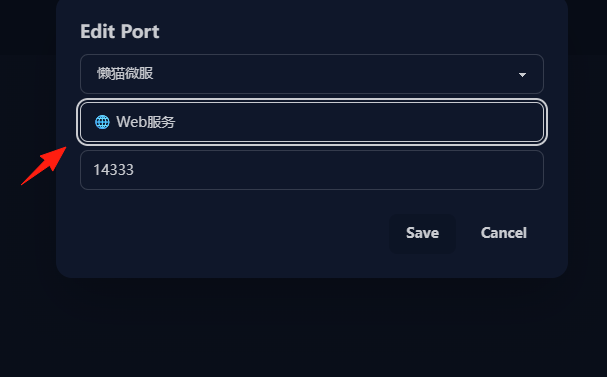Focus the 14333 port number field
Screen dimensions: 607x377
(312, 170)
